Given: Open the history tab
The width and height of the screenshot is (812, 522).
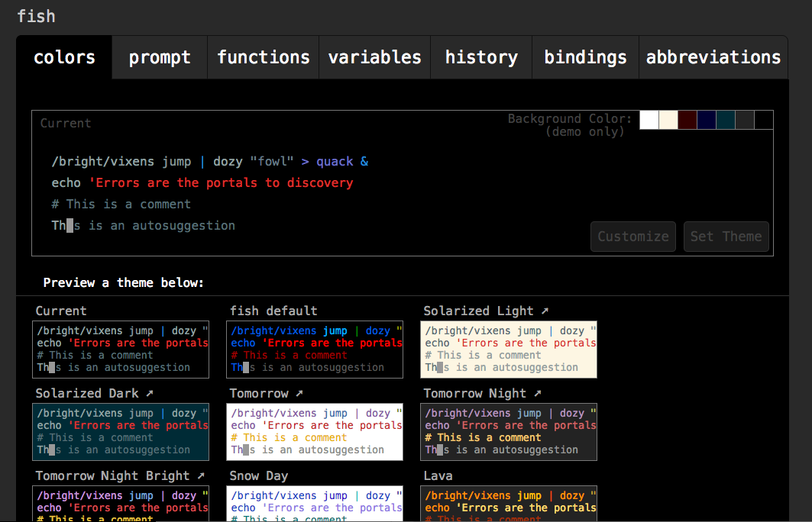Looking at the screenshot, I should [x=481, y=57].
